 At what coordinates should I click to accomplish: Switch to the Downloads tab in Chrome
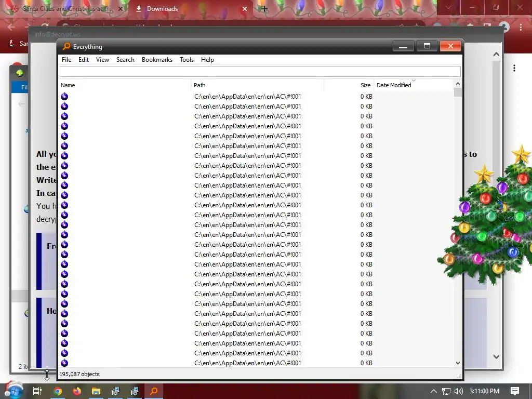pyautogui.click(x=191, y=9)
